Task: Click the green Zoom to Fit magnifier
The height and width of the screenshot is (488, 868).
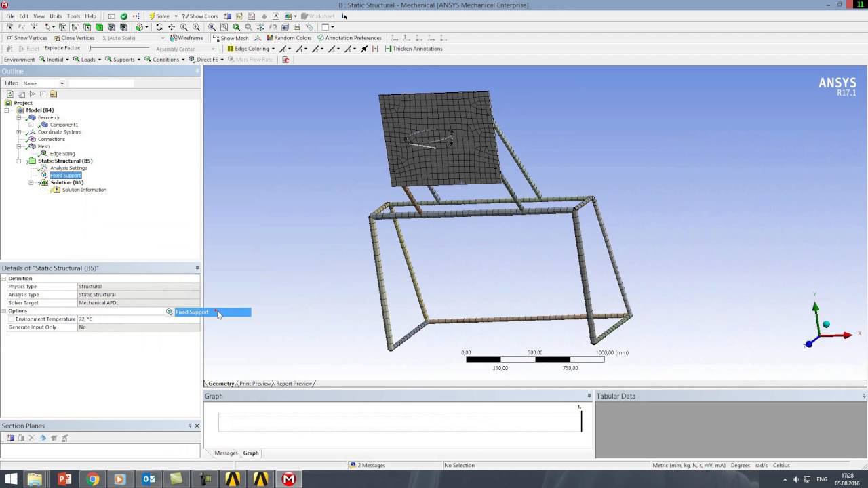Action: 236,27
